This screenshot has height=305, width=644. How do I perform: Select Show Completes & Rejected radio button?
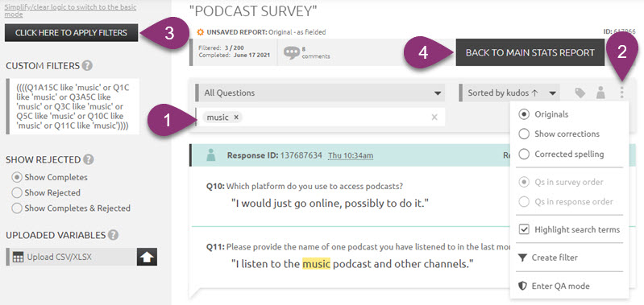pyautogui.click(x=17, y=208)
